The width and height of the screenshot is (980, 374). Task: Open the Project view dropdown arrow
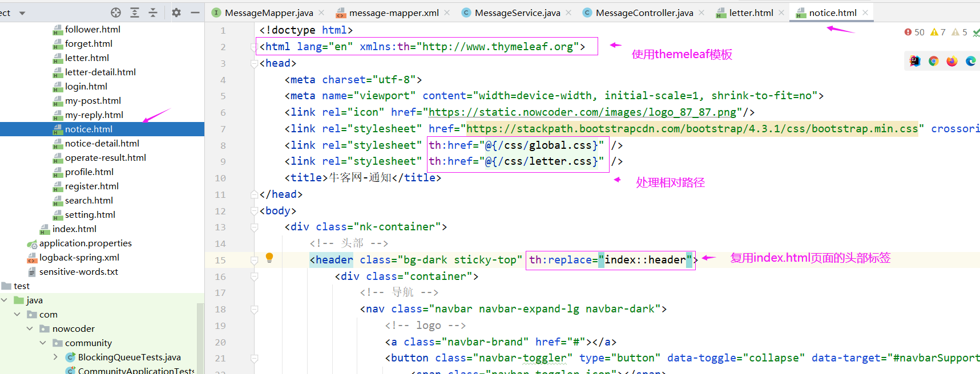[22, 13]
